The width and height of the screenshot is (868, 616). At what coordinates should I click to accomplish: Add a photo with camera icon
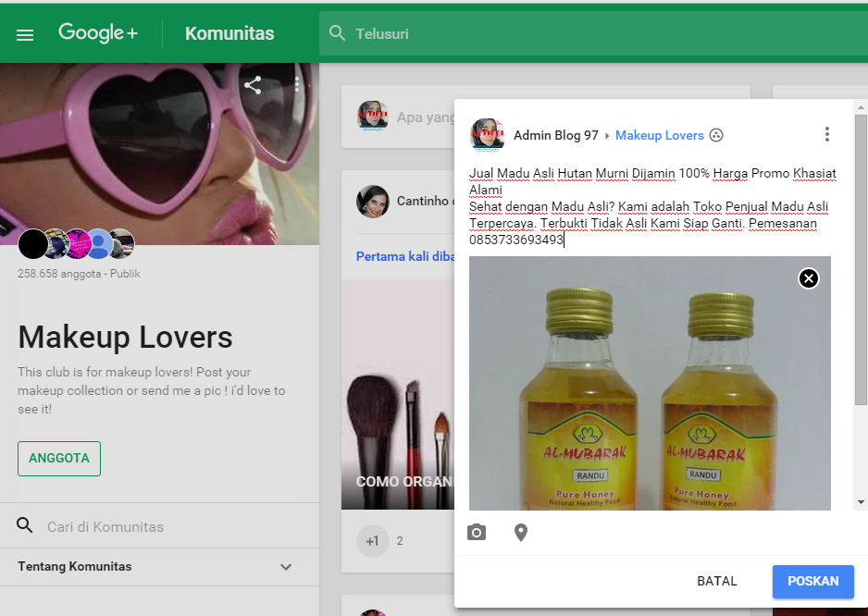(x=477, y=533)
